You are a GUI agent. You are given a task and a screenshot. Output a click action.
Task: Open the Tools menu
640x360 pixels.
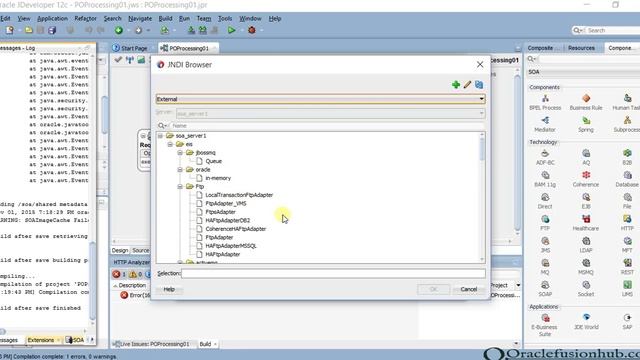click(x=225, y=18)
